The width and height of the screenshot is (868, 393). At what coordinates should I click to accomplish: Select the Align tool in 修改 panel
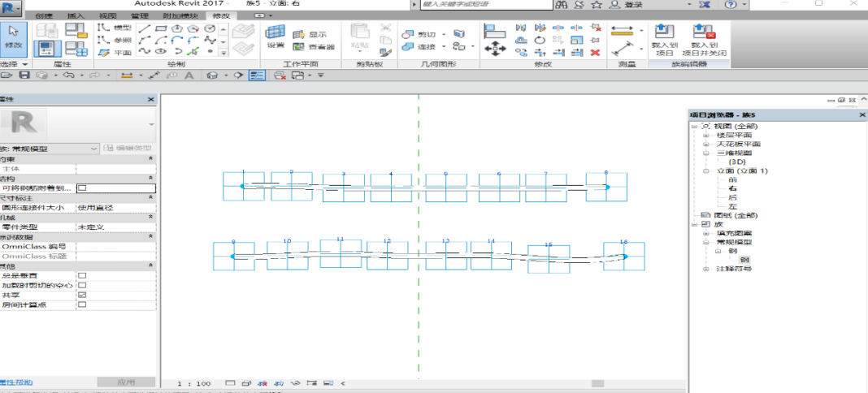[494, 30]
